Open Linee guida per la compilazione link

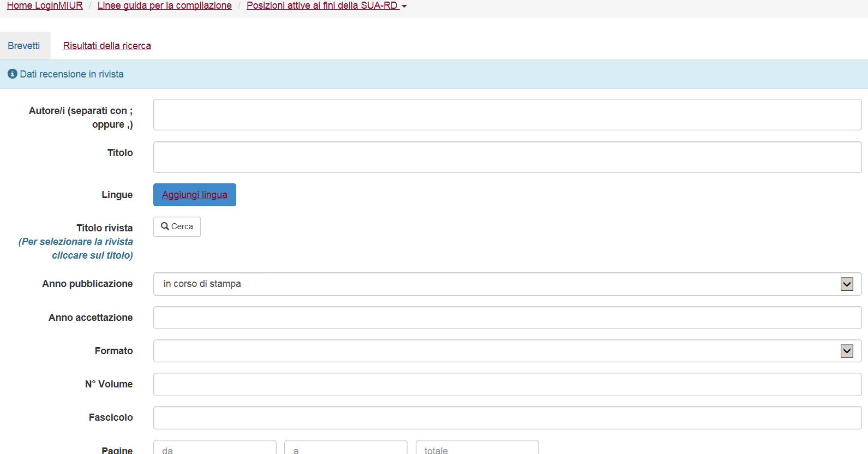pyautogui.click(x=164, y=5)
